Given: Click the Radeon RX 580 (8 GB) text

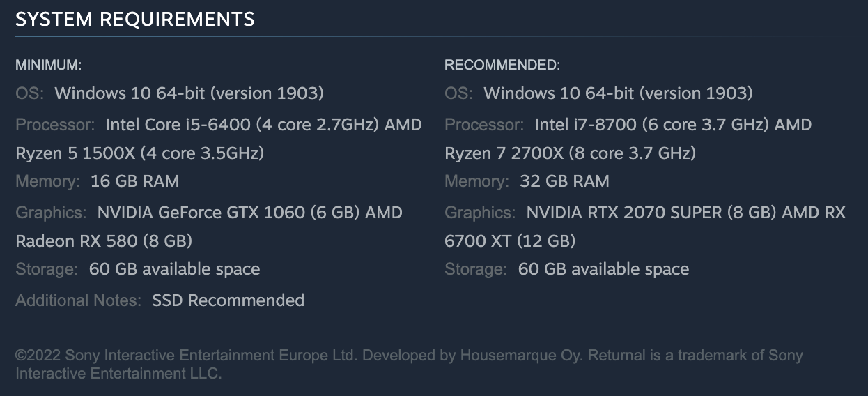Looking at the screenshot, I should pos(104,241).
